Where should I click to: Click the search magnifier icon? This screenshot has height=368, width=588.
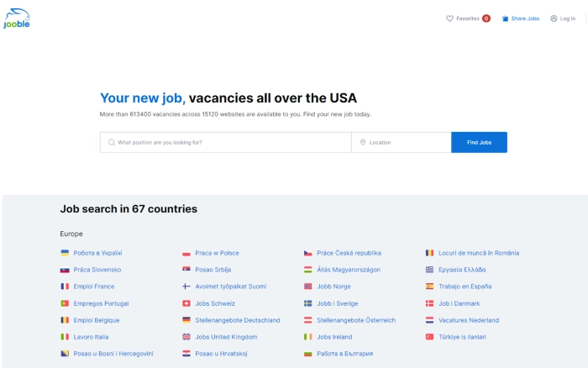click(111, 143)
